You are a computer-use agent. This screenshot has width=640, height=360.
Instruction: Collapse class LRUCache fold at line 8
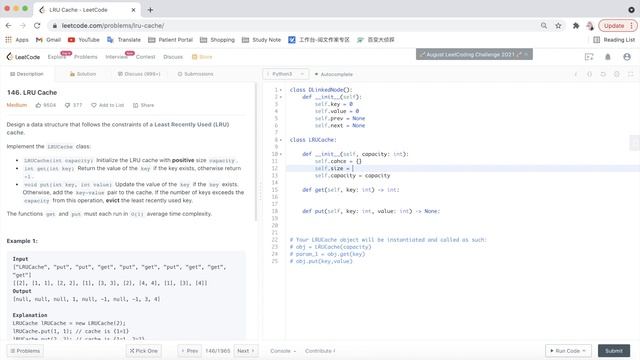coord(281,140)
